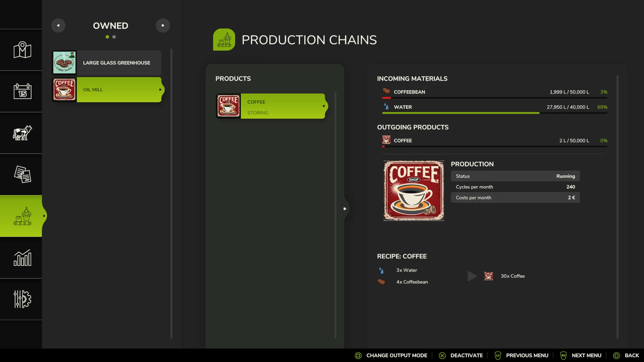Go to previous category with left arrow
This screenshot has width=644, height=362.
coord(58,25)
